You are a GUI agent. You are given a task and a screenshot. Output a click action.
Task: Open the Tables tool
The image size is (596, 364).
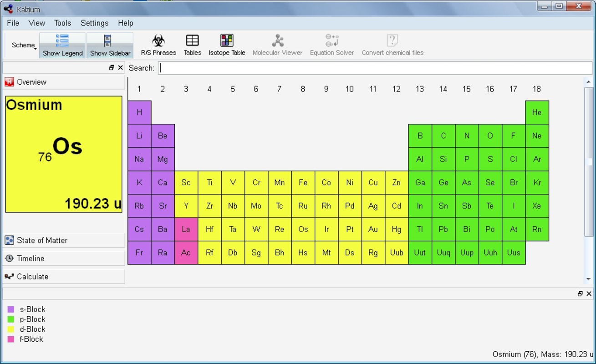(x=193, y=45)
